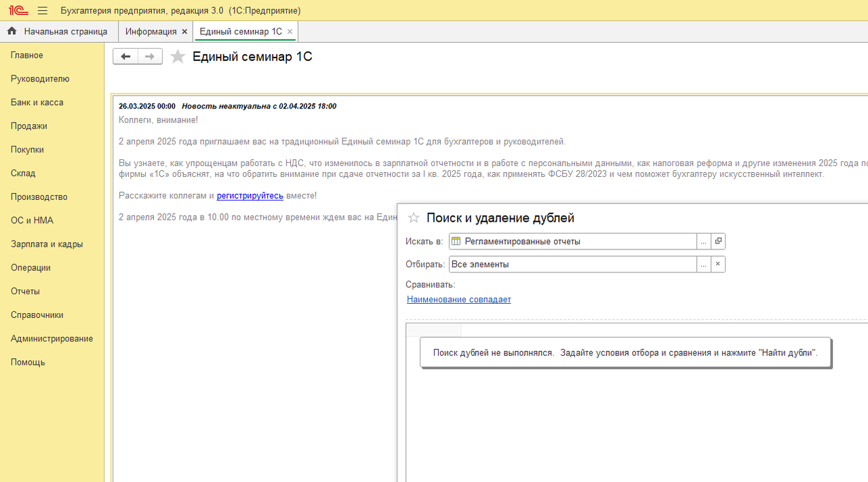This screenshot has width=868, height=482.
Task: Open the Руководителю section
Action: (40, 79)
